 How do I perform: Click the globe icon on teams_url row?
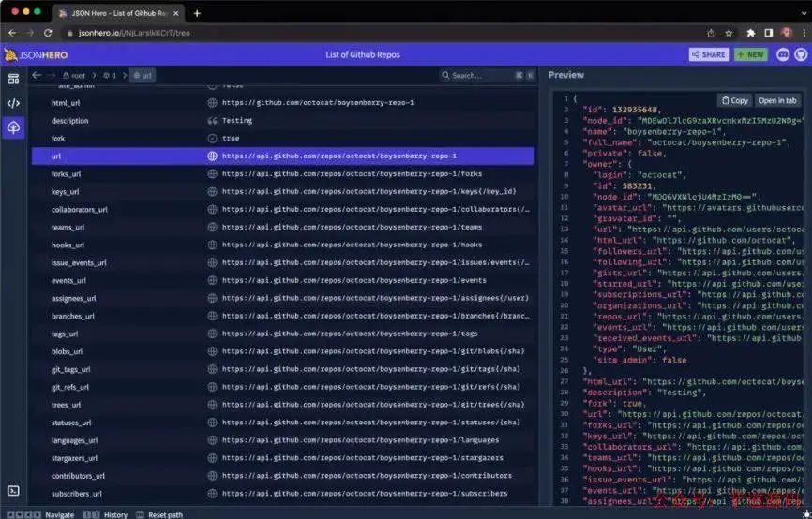tap(212, 227)
